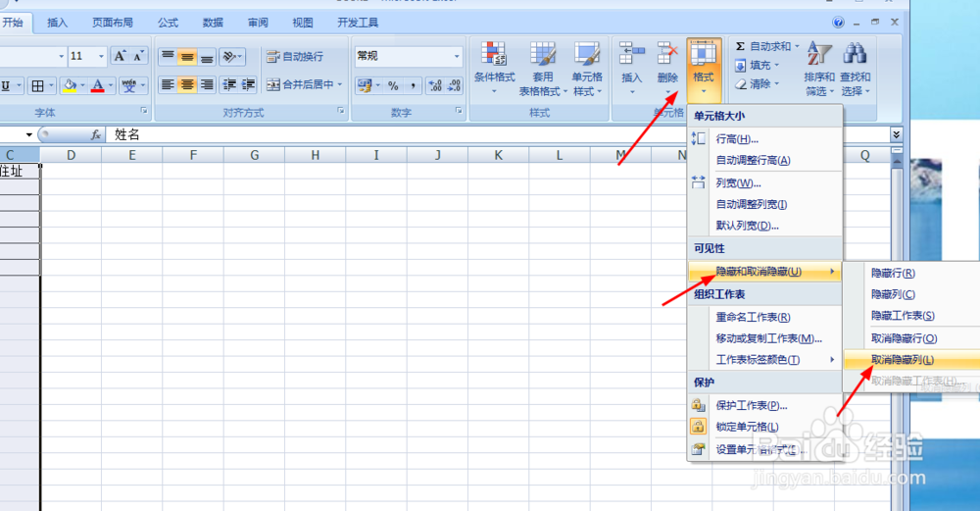Viewport: 980px width, 511px height.
Task: Open 查找和选择 find and select
Action: pos(855,69)
